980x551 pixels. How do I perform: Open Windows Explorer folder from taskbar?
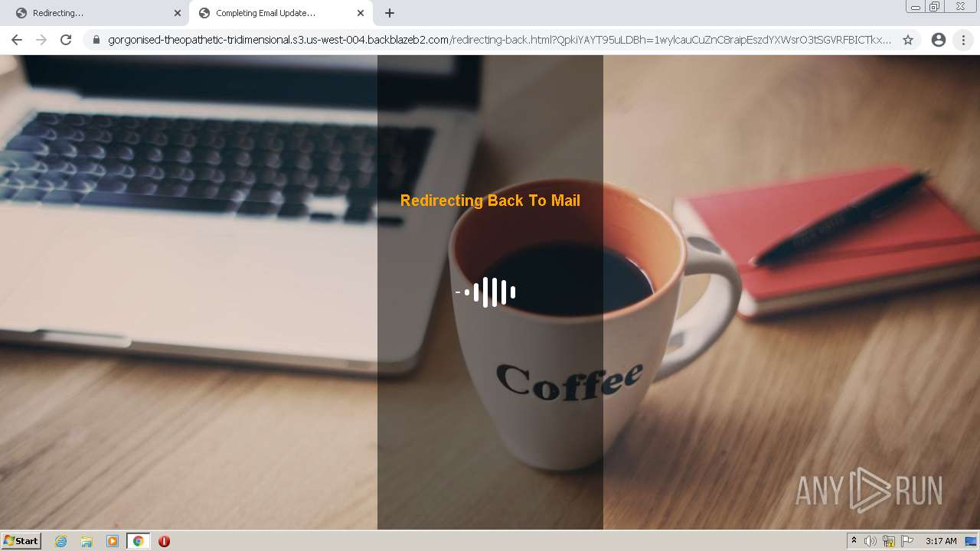[x=87, y=541]
